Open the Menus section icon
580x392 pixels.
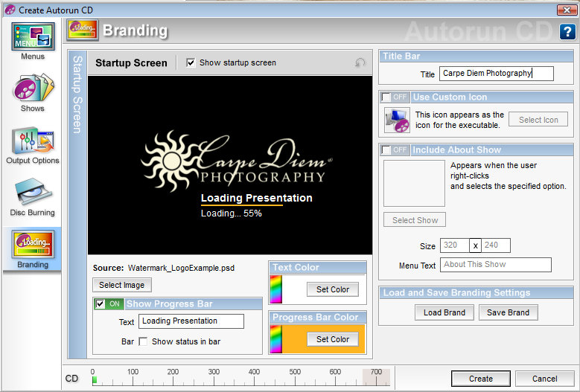(x=33, y=36)
